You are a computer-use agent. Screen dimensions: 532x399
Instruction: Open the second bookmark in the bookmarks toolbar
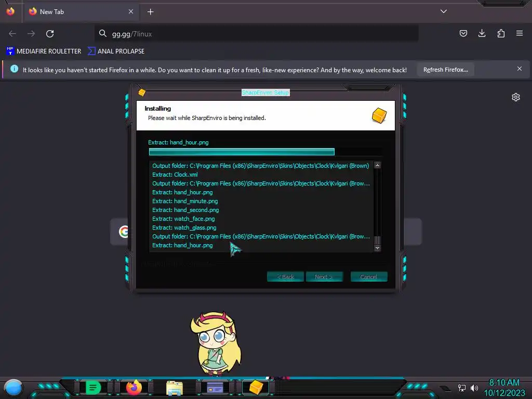tap(116, 51)
